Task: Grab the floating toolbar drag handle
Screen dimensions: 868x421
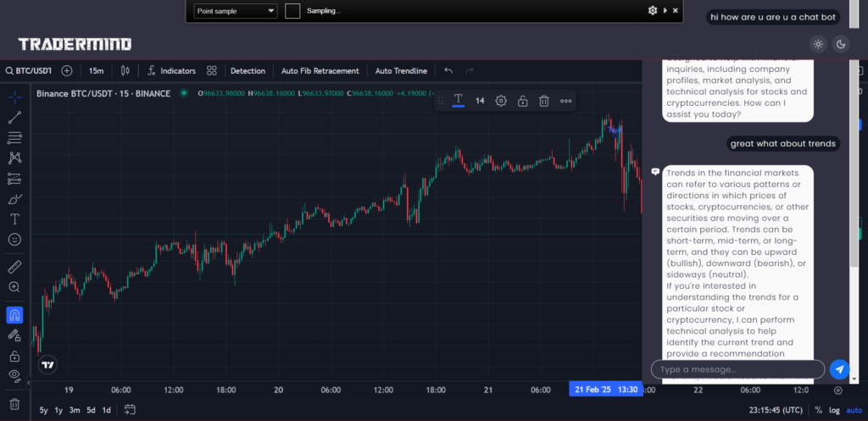Action: tap(441, 101)
